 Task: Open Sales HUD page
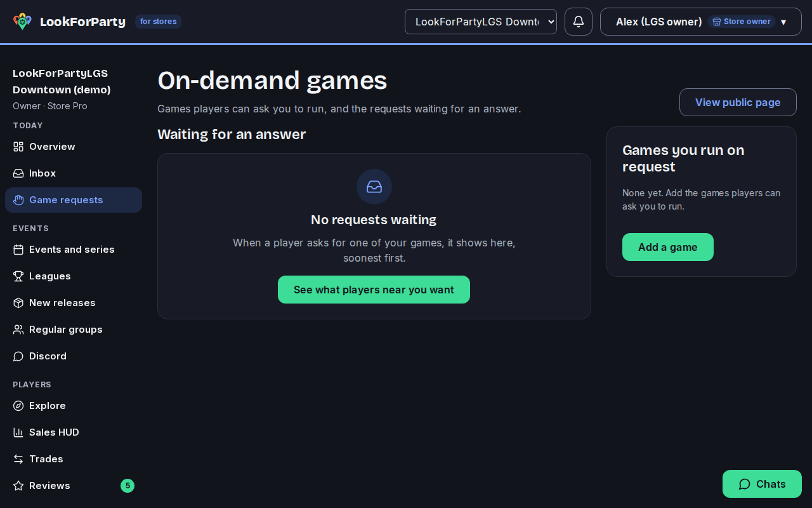pyautogui.click(x=74, y=432)
